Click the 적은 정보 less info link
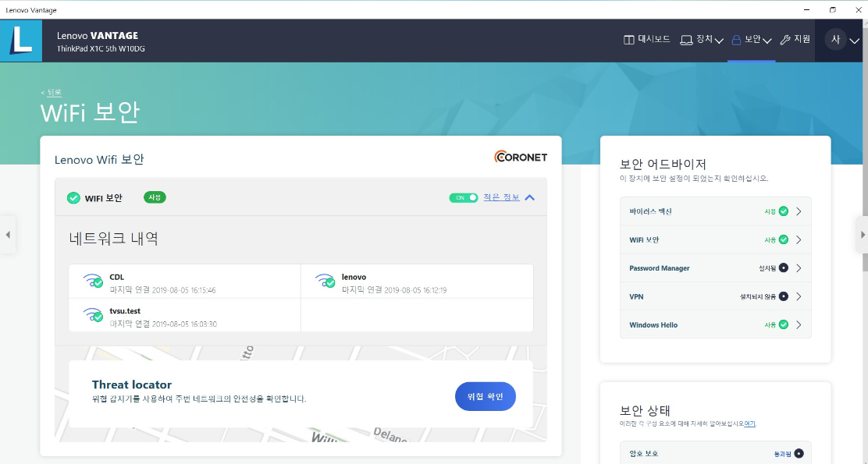The width and height of the screenshot is (868, 464). point(502,197)
